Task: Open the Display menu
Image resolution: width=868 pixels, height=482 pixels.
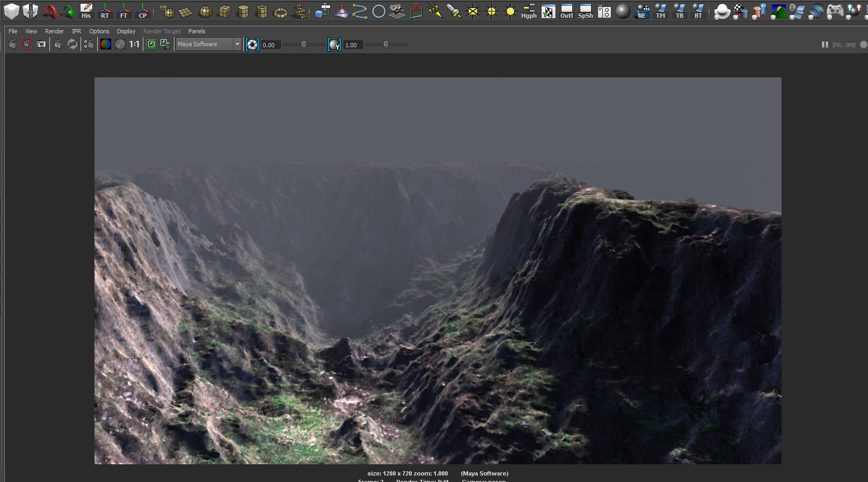Action: point(126,31)
